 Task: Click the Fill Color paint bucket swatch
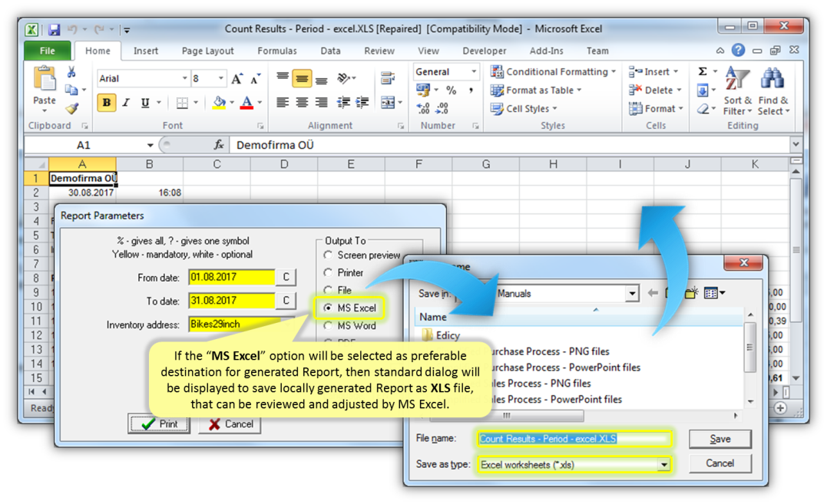220,103
